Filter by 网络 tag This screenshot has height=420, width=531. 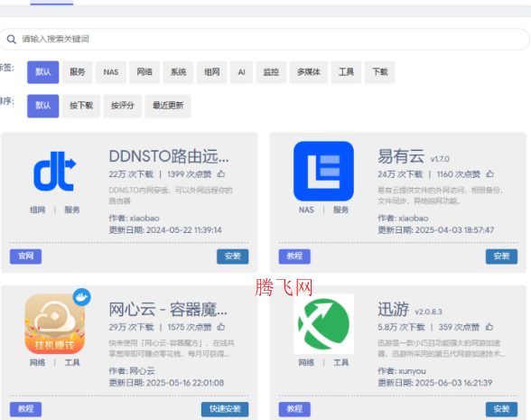[x=144, y=72]
